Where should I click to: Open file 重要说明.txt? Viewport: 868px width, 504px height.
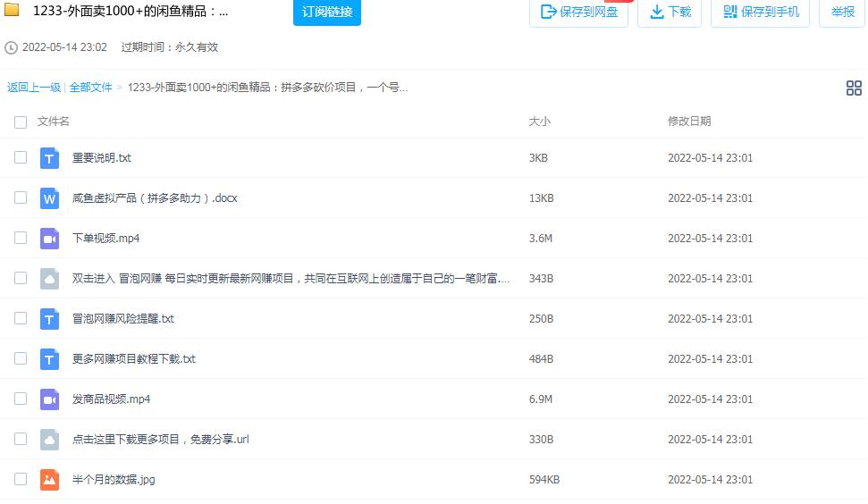[x=102, y=158]
